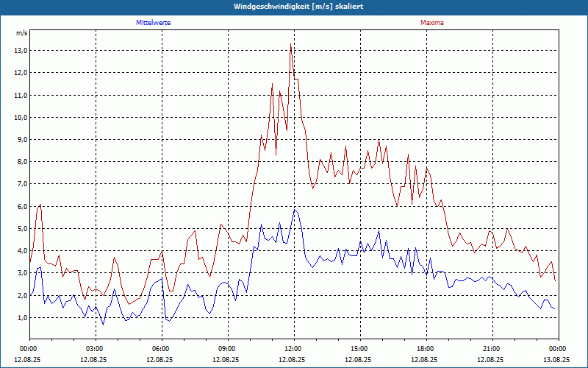
Task: Click the chart title 'Windgeschwindigkeit [m/s] skaliert'
Action: point(298,7)
